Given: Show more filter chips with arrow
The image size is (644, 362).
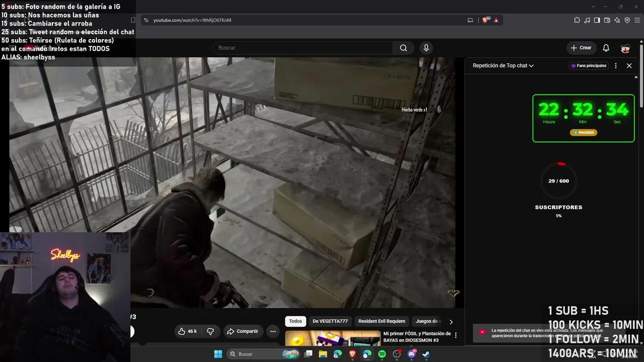Looking at the screenshot, I should pos(451,322).
